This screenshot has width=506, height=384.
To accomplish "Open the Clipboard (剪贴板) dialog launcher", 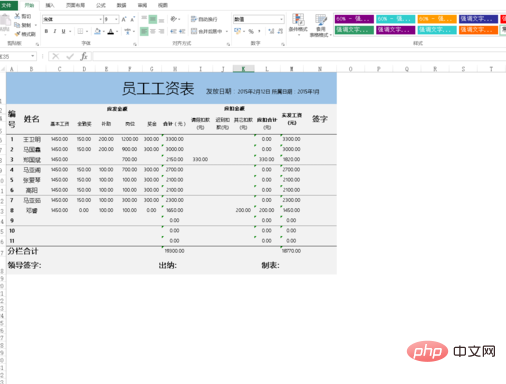I will click(37, 44).
